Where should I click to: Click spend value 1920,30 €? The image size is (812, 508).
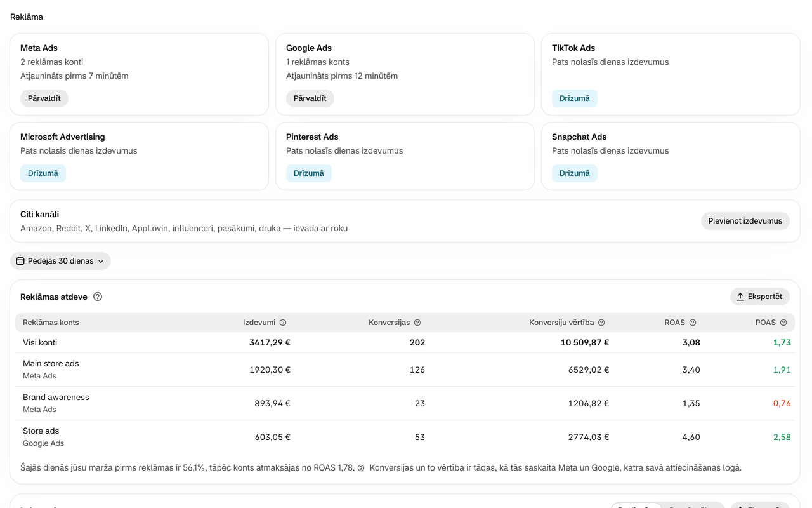click(270, 370)
